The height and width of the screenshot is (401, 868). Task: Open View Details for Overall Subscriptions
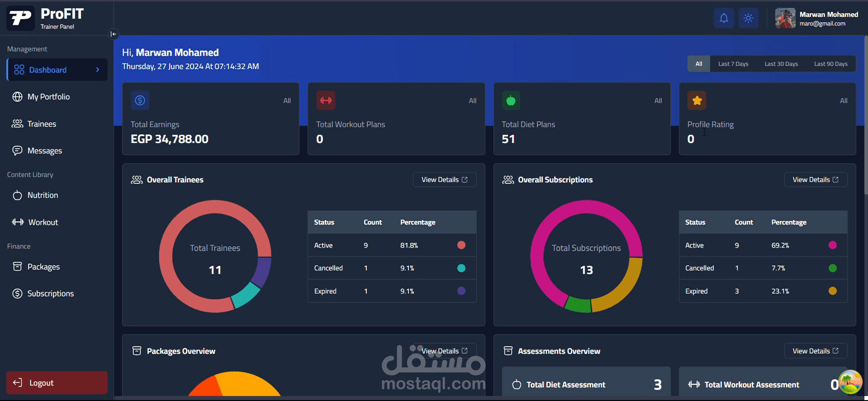pos(816,180)
